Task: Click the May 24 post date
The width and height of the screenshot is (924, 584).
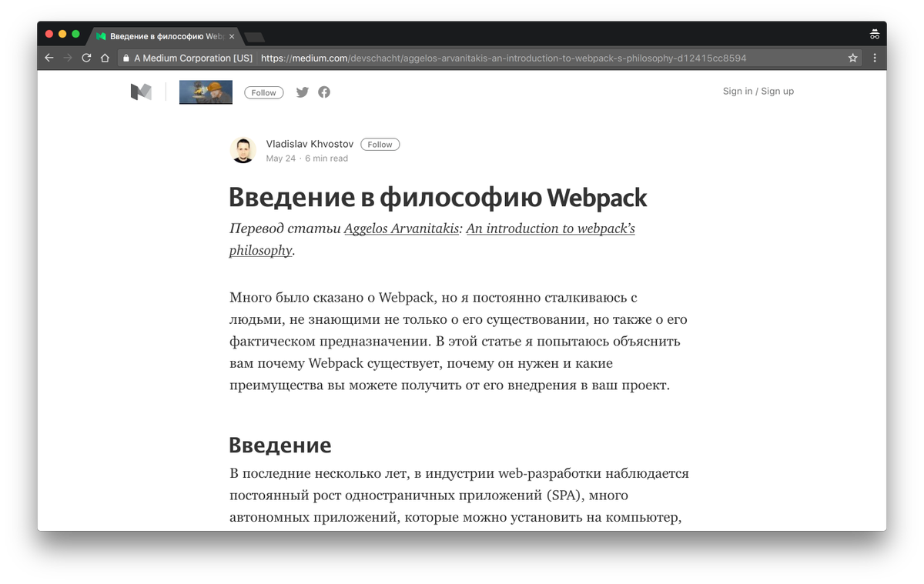Action: click(280, 159)
